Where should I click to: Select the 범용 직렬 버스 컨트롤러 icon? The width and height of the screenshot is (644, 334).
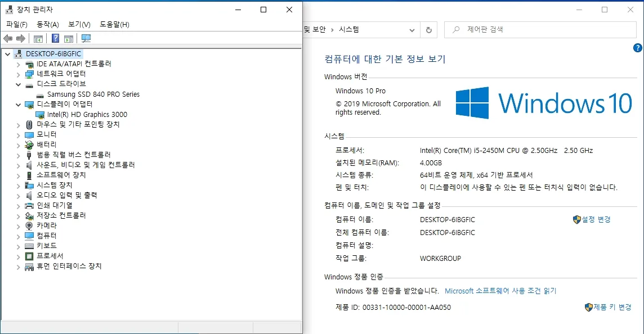29,155
